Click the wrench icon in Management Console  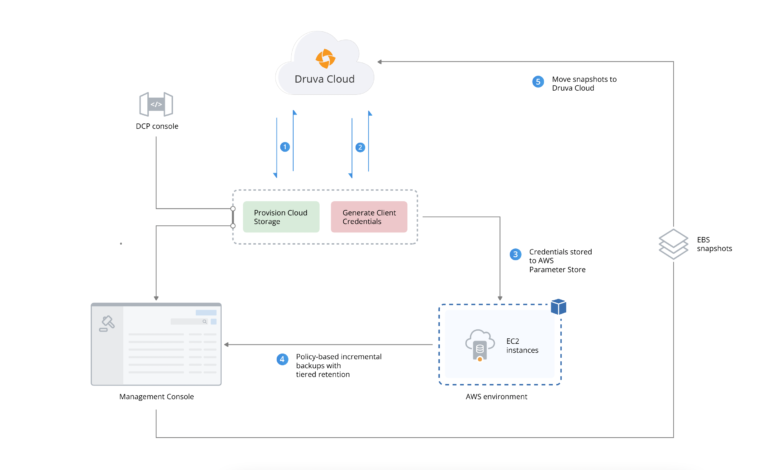click(106, 322)
